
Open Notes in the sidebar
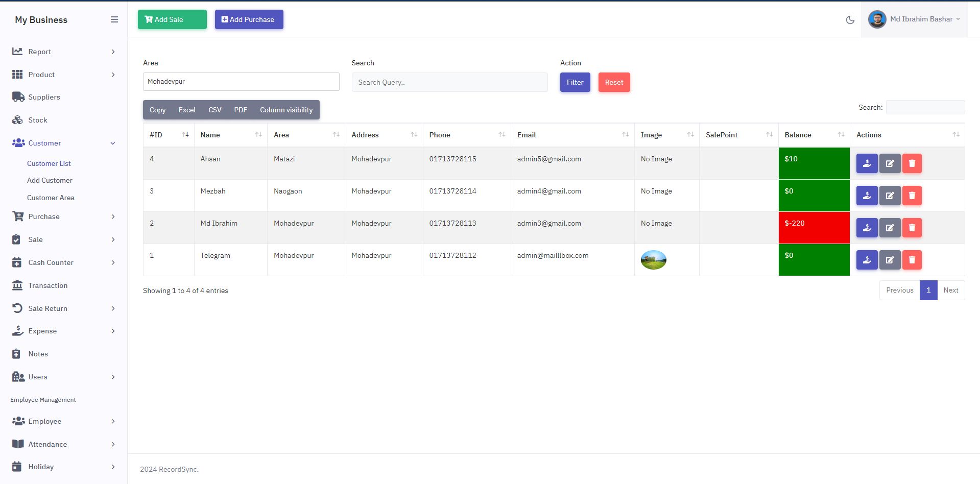point(38,354)
